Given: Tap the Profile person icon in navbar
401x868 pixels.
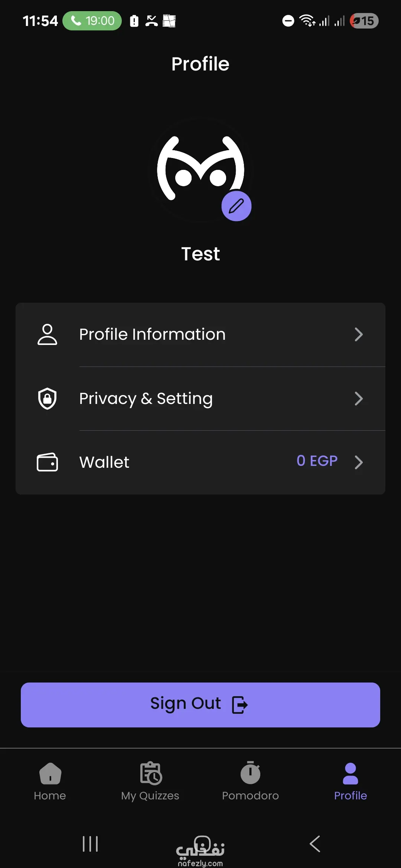Looking at the screenshot, I should (351, 773).
